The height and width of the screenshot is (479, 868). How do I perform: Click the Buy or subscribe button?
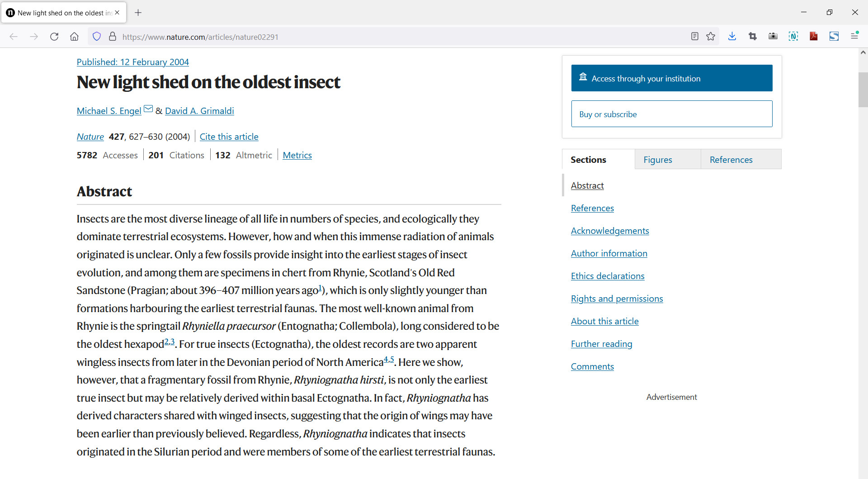[x=672, y=114]
